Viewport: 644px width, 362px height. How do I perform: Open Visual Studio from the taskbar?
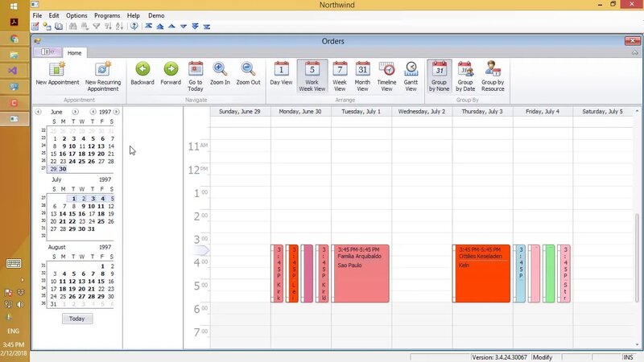pos(14,71)
